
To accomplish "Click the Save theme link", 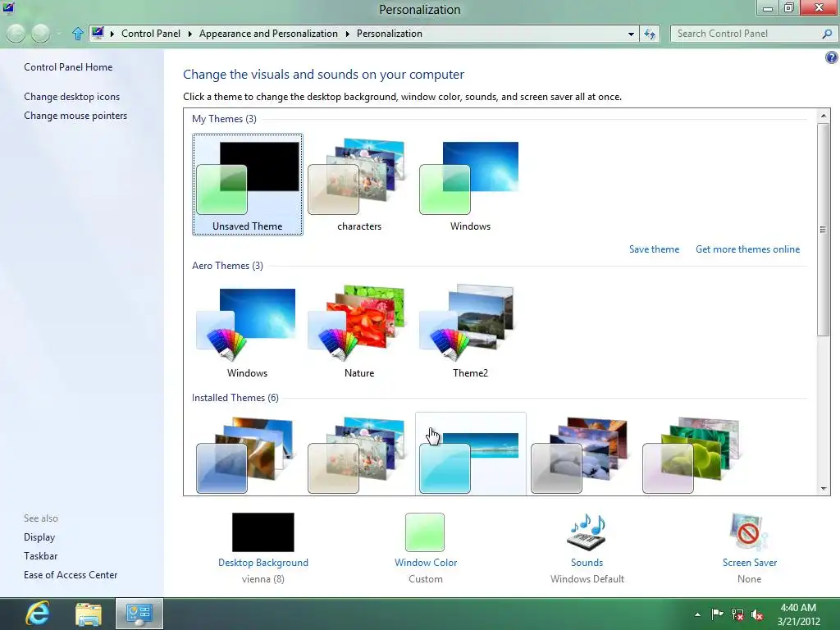I will pos(654,249).
